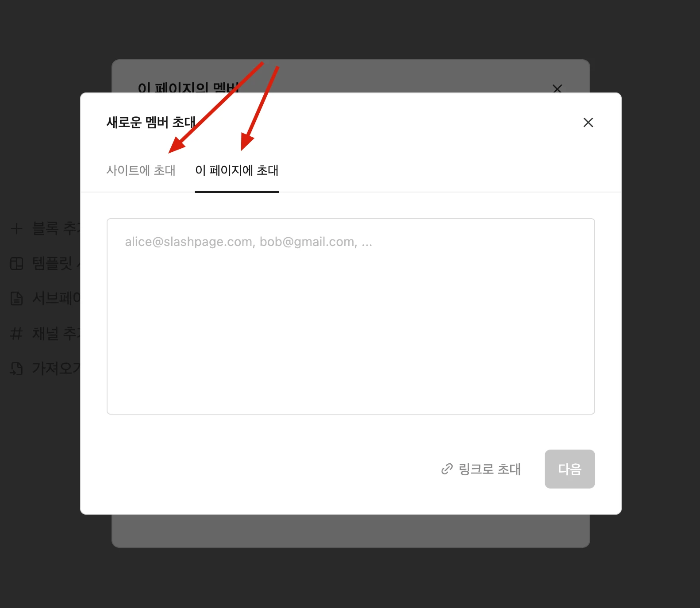Select the 이 페이지에 초대 tab
The width and height of the screenshot is (700, 608).
tap(237, 170)
